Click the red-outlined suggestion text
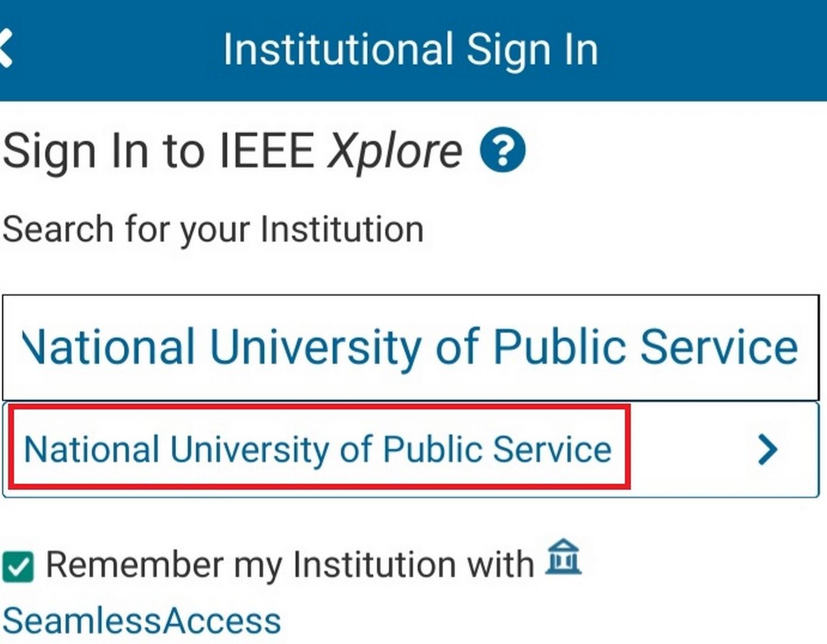The height and width of the screenshot is (644, 827). pyautogui.click(x=318, y=450)
